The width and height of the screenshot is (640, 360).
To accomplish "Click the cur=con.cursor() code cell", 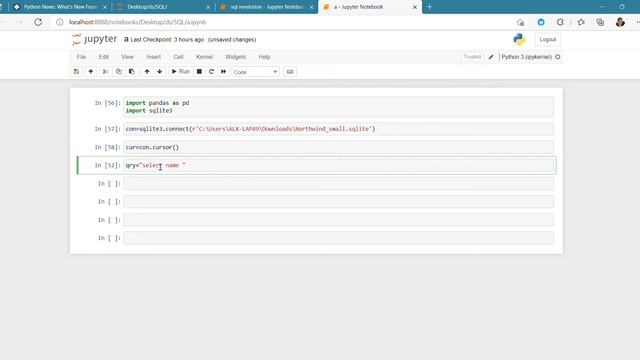I will pyautogui.click(x=338, y=147).
